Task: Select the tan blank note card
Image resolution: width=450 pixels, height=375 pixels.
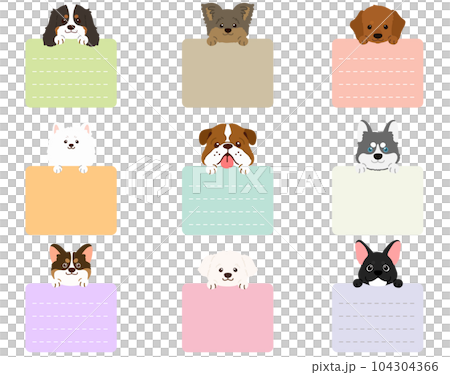Action: pos(228,73)
